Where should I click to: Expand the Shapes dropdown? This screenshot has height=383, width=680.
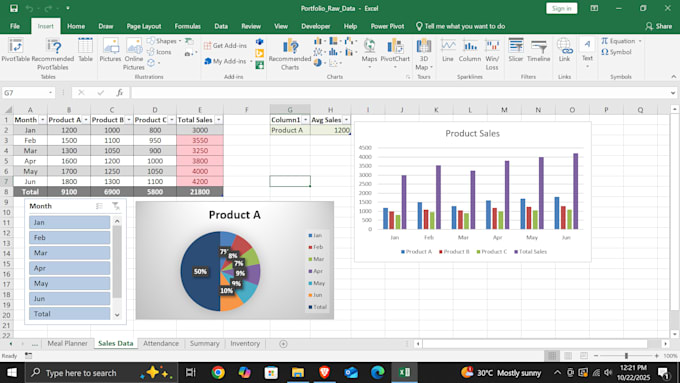click(x=180, y=41)
